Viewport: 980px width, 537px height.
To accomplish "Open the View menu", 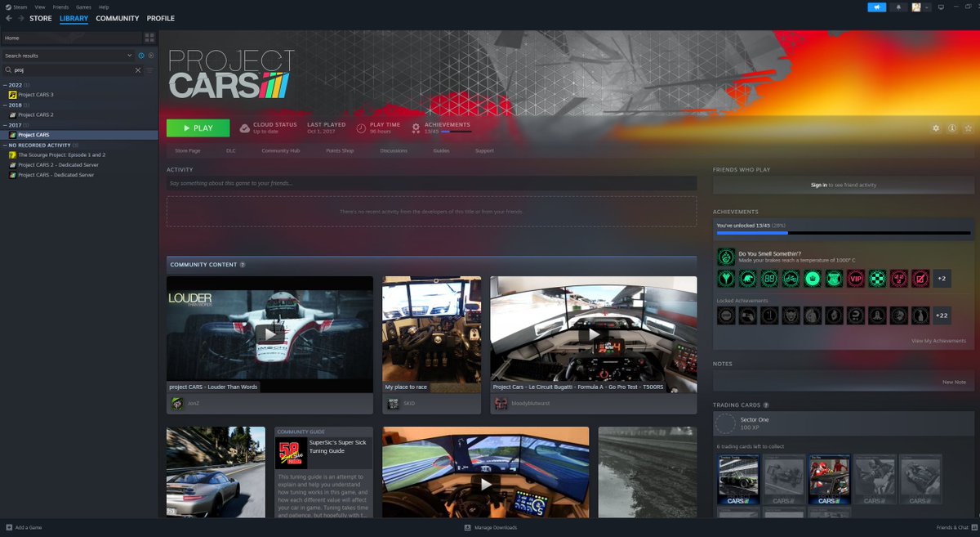I will (x=39, y=7).
